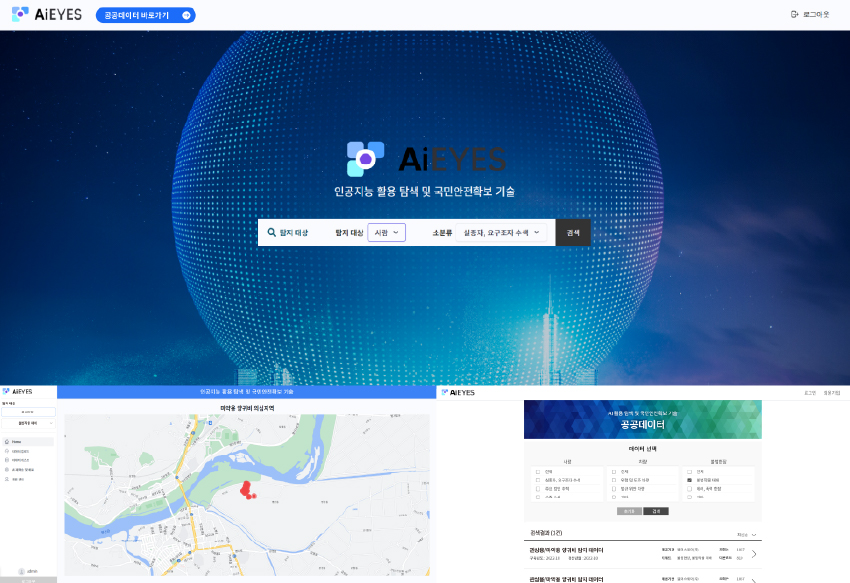Click the AiEYES logo in the map panel sidebar
The height and width of the screenshot is (583, 850).
point(18,391)
